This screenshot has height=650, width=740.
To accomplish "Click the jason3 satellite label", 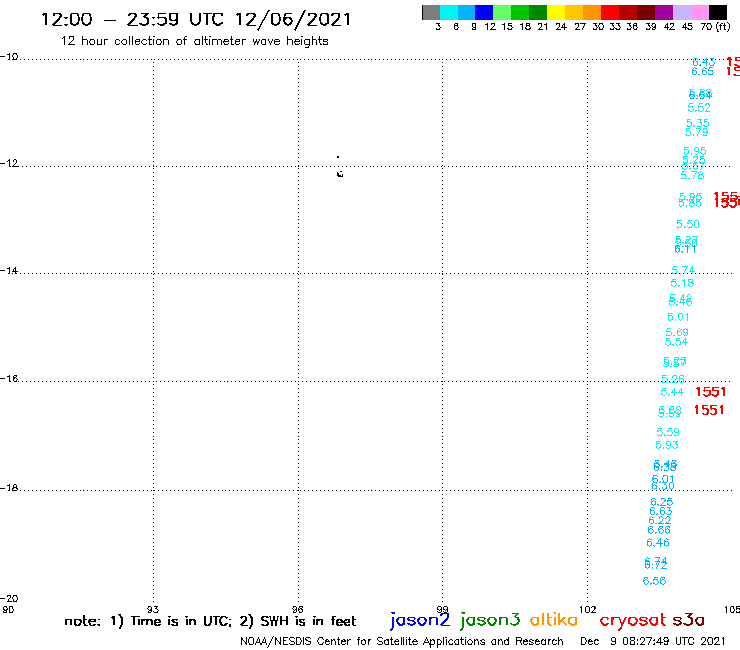I will click(490, 620).
